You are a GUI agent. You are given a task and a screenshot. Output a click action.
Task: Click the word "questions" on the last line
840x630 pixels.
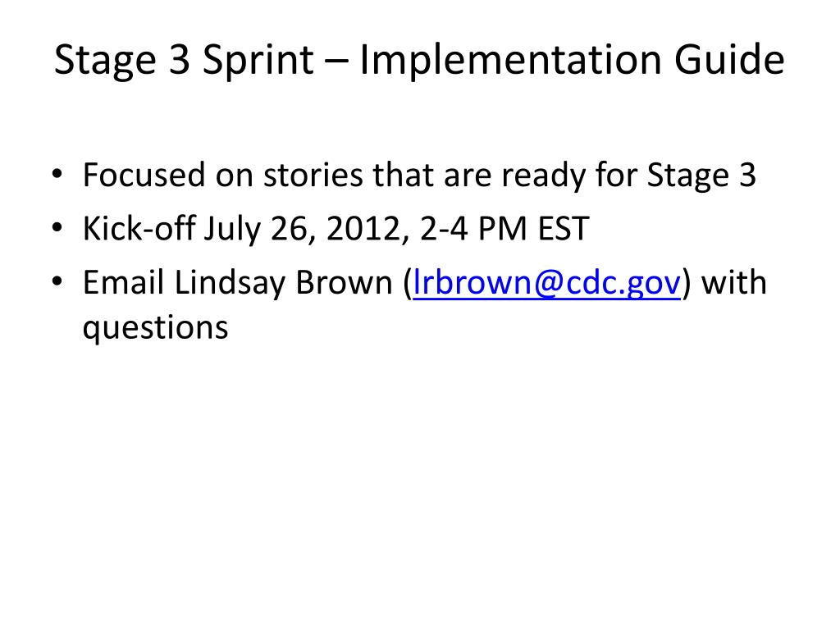pyautogui.click(x=155, y=327)
